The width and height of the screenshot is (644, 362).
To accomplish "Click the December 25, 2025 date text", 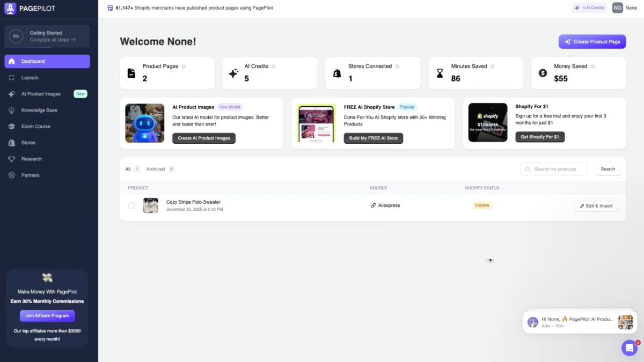I will coord(194,210).
